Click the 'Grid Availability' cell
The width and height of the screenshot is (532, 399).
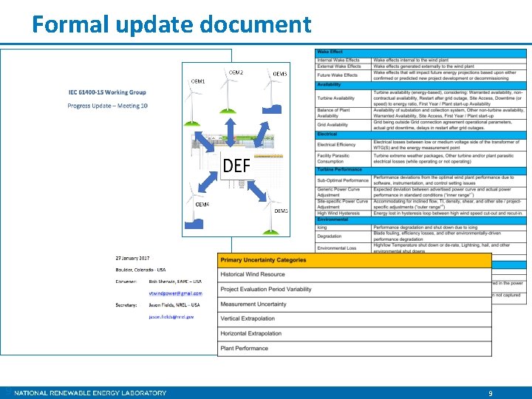(x=343, y=125)
